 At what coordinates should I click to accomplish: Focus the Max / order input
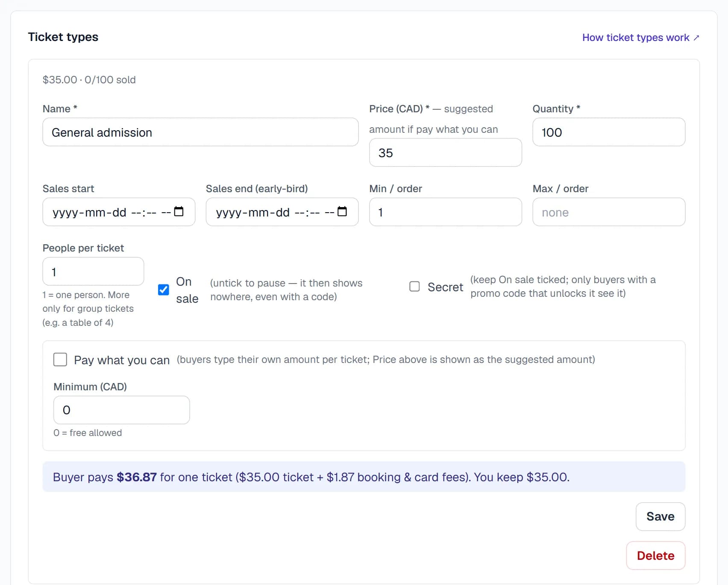(609, 212)
